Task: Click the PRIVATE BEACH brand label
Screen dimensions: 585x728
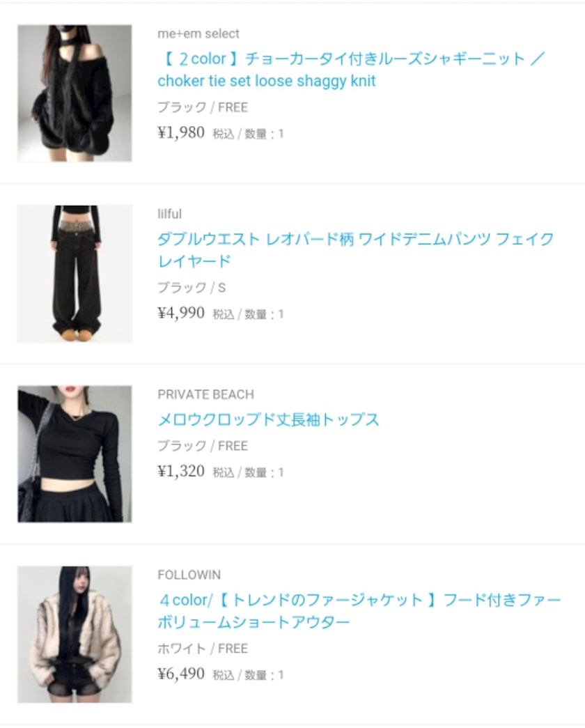Action: 205,394
